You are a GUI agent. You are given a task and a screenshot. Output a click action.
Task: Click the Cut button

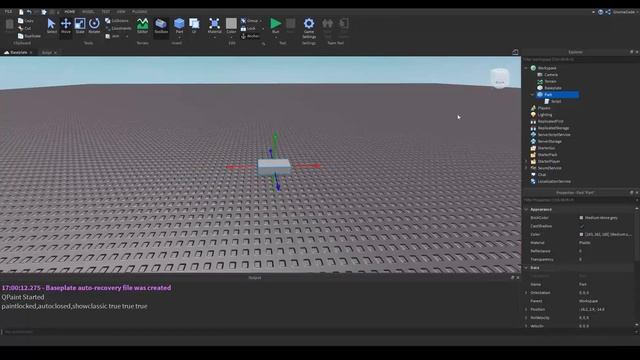coord(25,29)
